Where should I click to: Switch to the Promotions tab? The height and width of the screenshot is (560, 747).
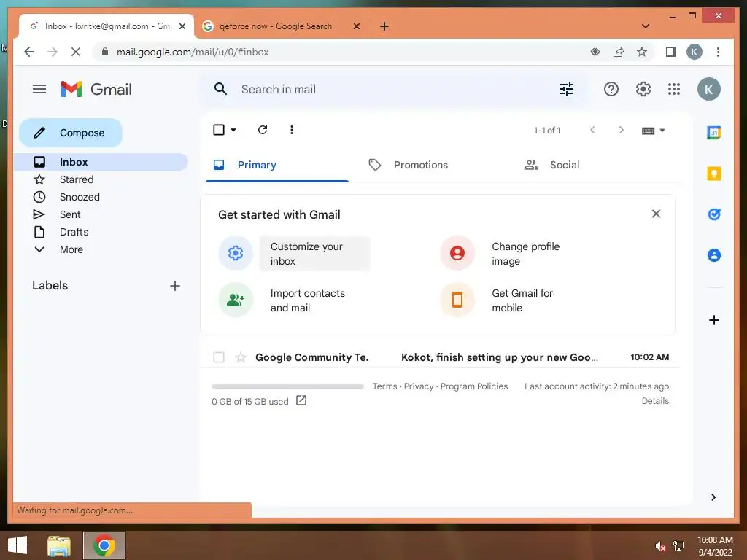(420, 165)
